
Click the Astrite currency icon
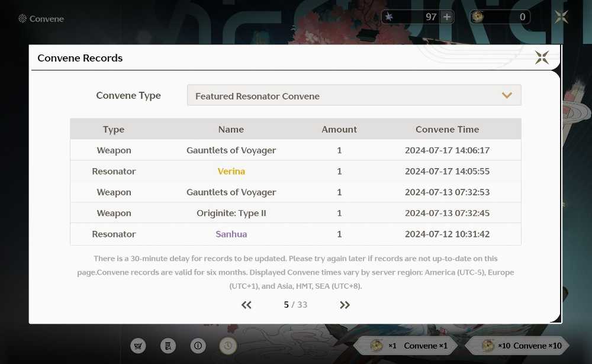[389, 17]
